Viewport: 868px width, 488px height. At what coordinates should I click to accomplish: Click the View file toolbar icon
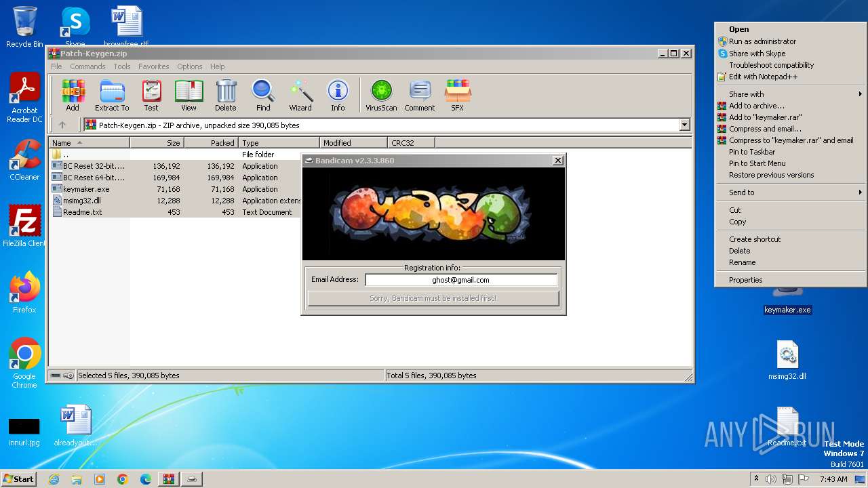(x=189, y=95)
